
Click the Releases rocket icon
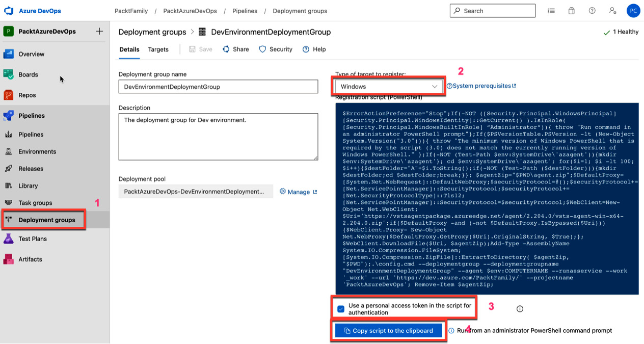click(x=8, y=169)
